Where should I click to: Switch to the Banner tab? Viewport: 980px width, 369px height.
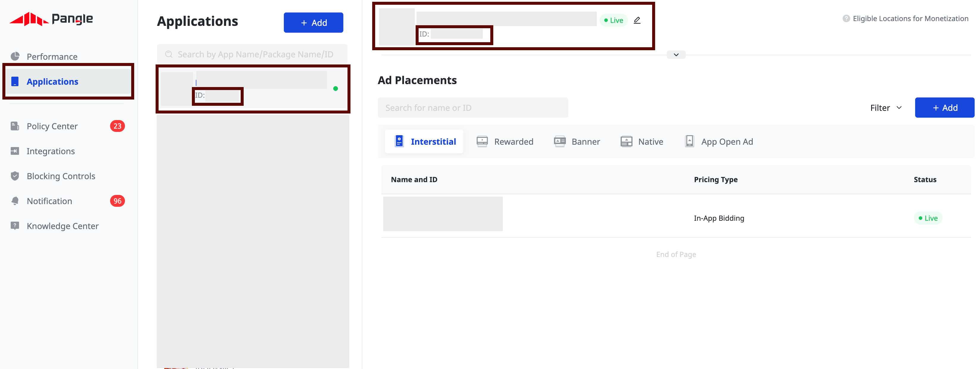[577, 142]
